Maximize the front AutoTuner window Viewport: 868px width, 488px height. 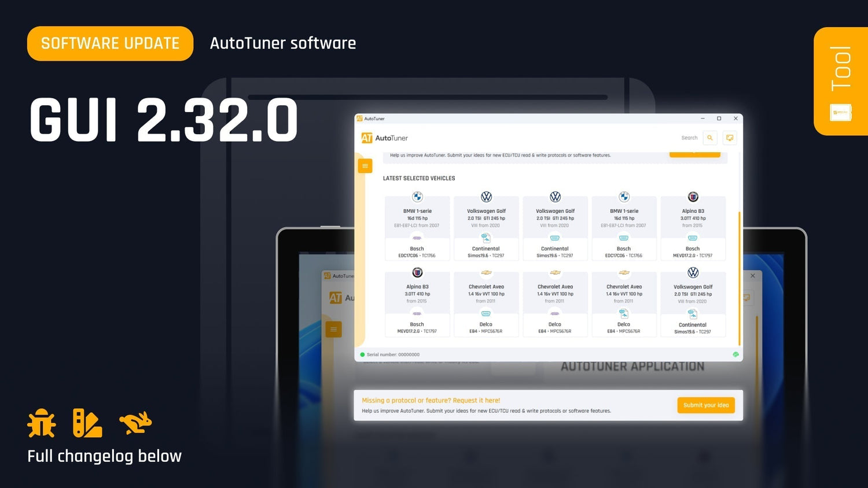pos(719,119)
